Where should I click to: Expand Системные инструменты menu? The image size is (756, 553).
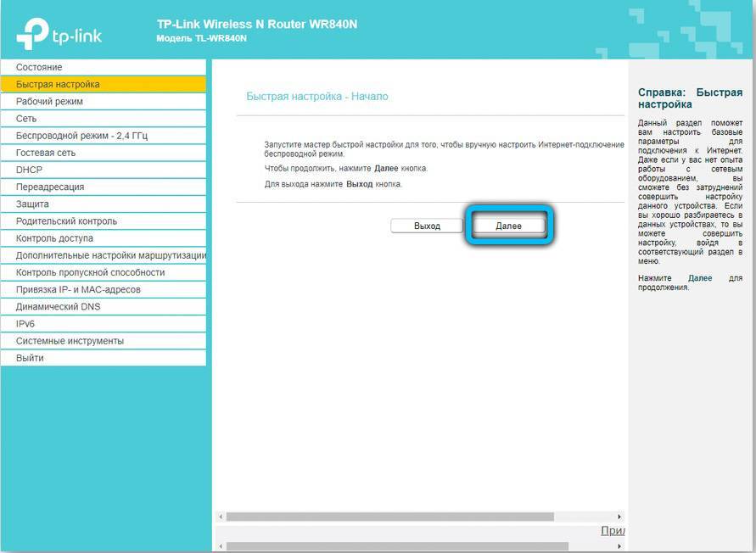(x=70, y=341)
